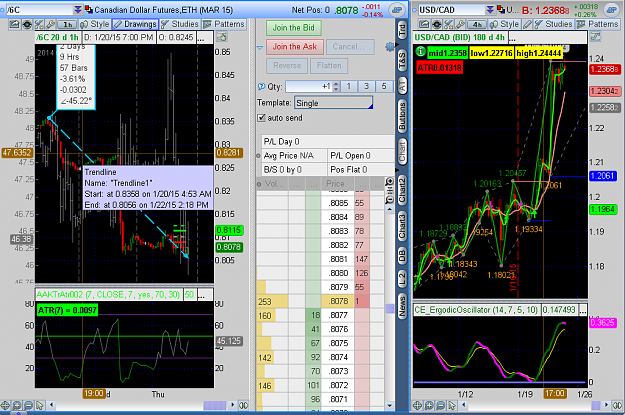Click the /6C symbol input field
Viewport: 625px width, 415px height.
click(x=39, y=10)
